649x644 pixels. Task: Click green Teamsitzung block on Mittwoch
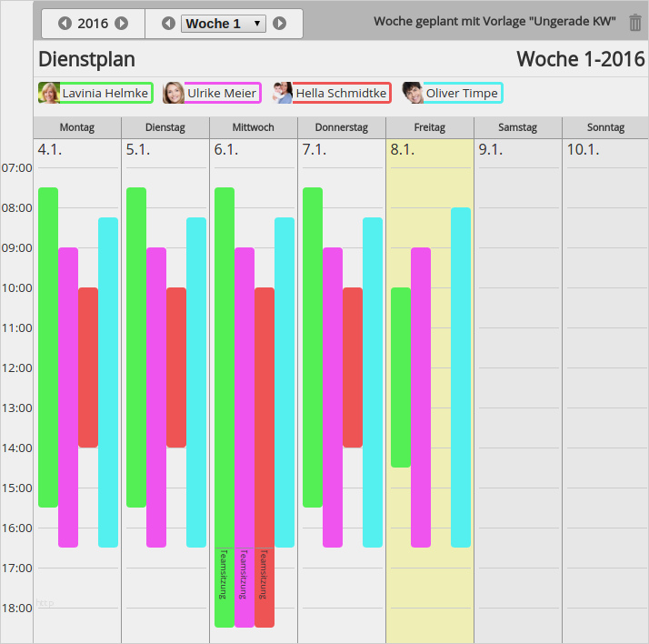point(225,588)
